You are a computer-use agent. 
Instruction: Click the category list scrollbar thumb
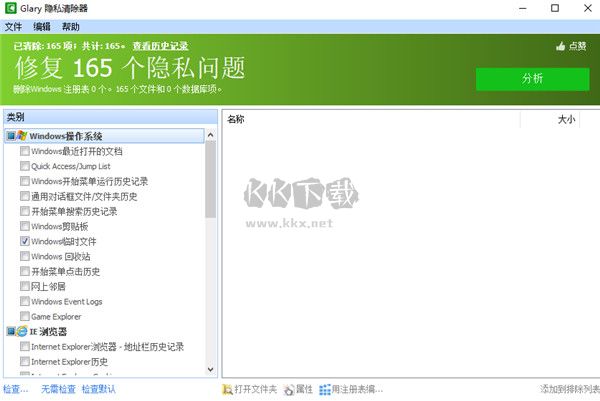pos(210,179)
